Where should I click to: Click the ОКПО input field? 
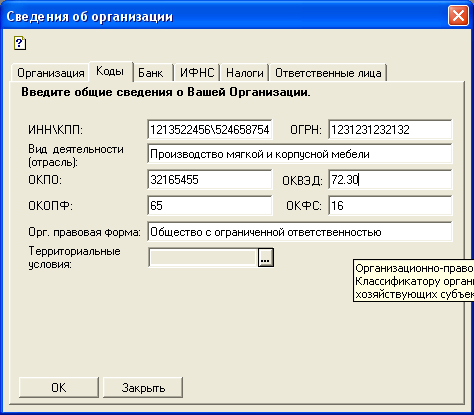(x=210, y=180)
